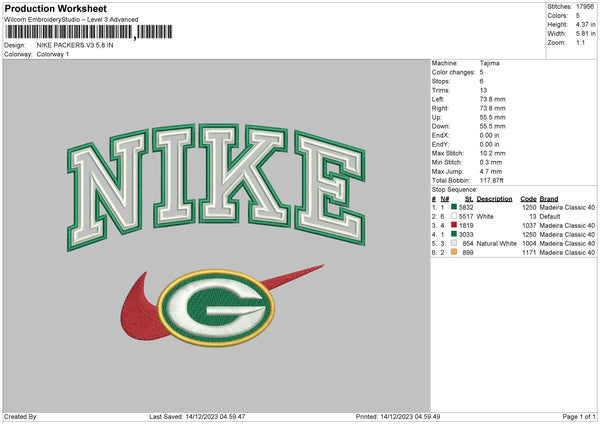Select stitch count 3033 in row 4
Viewport: 600px width, 424px height.
point(466,235)
